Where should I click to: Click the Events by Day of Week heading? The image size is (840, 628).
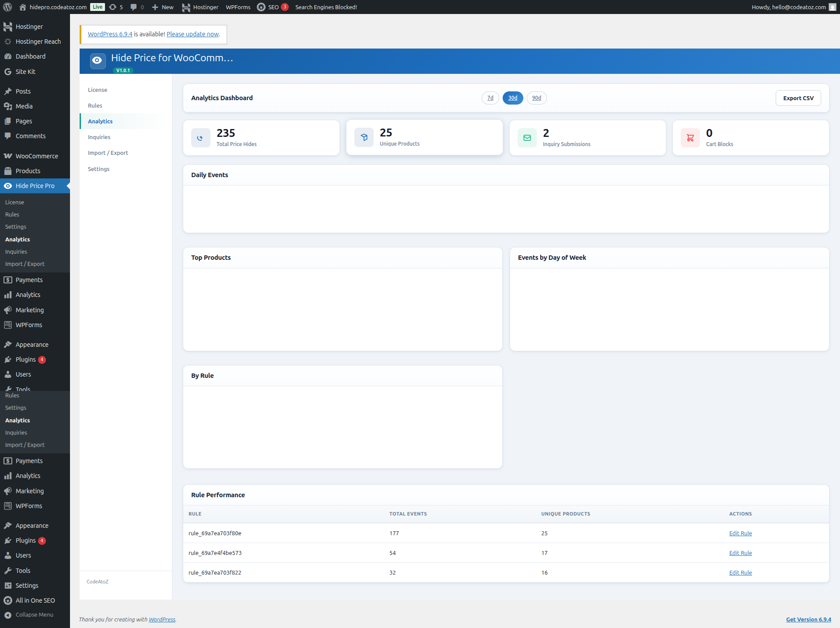(x=552, y=258)
